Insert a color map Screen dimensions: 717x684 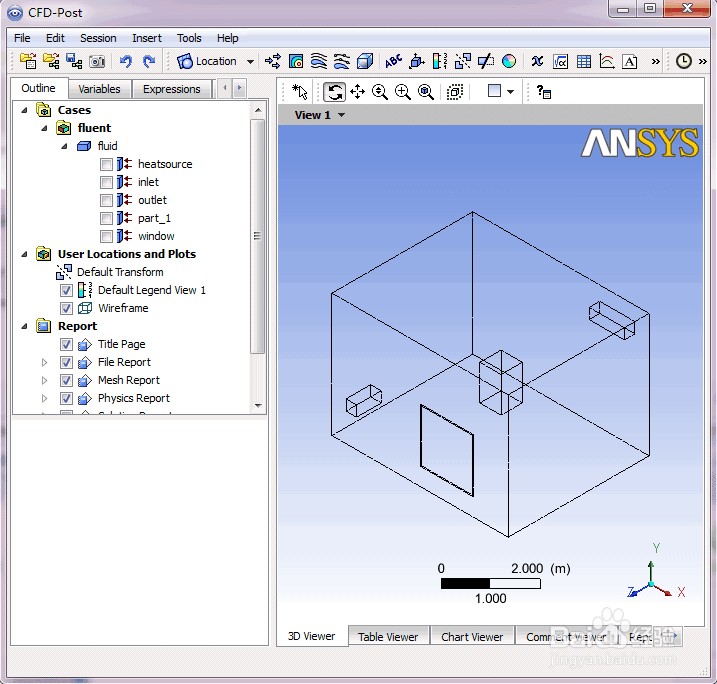[508, 61]
